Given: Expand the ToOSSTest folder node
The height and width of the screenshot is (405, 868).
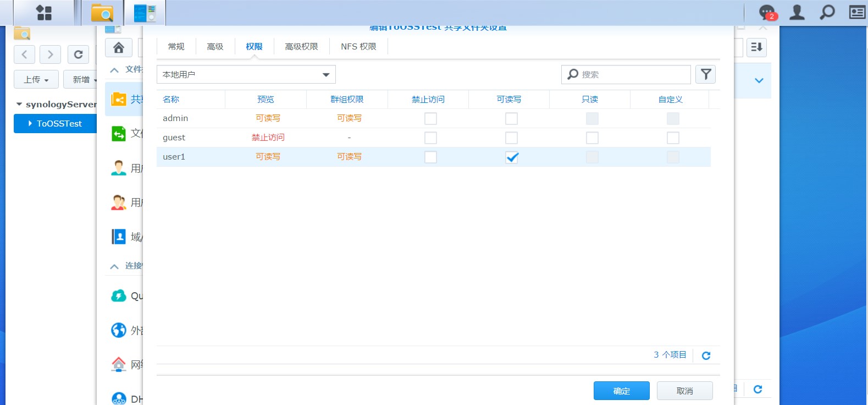Looking at the screenshot, I should pyautogui.click(x=30, y=123).
